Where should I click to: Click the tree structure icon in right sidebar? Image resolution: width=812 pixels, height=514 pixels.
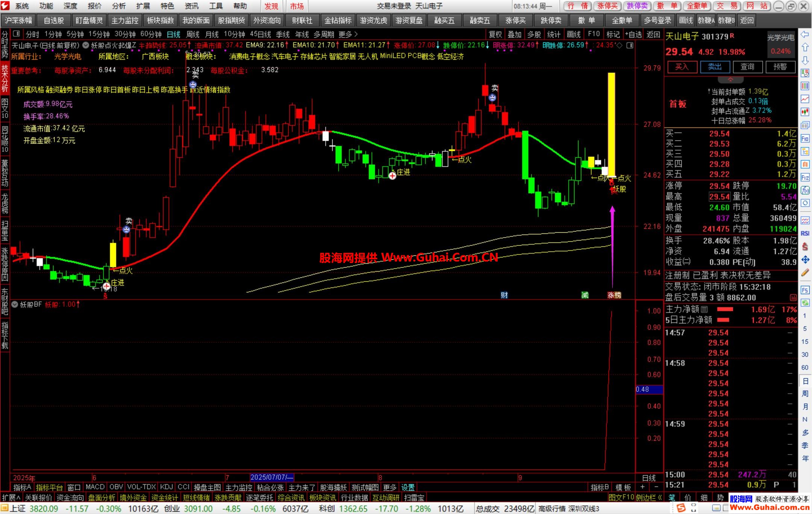(x=805, y=151)
